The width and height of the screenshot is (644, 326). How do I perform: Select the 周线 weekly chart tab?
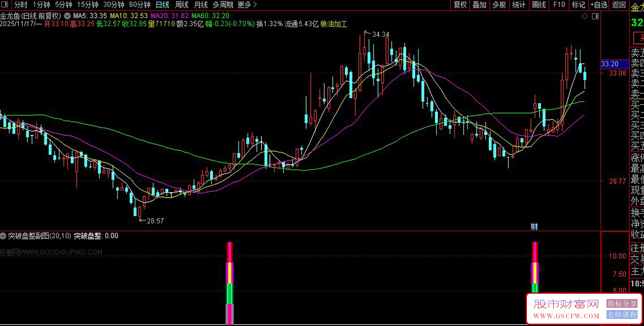[x=181, y=5]
